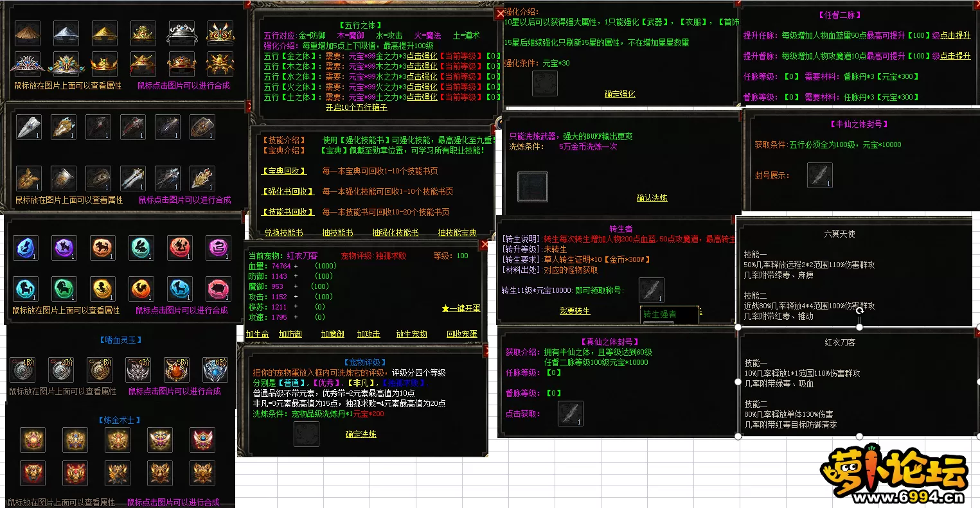Click the 3阶 嗜血灵玉 jade icon

(100, 370)
